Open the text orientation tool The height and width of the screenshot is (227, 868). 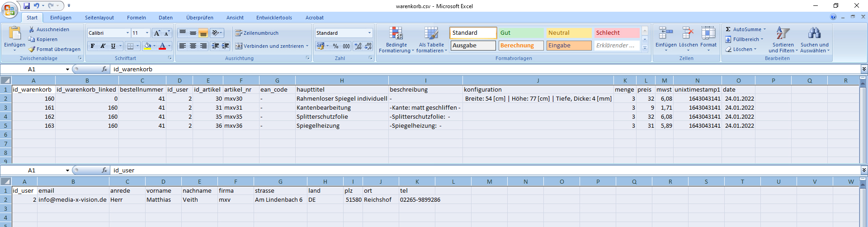click(217, 33)
